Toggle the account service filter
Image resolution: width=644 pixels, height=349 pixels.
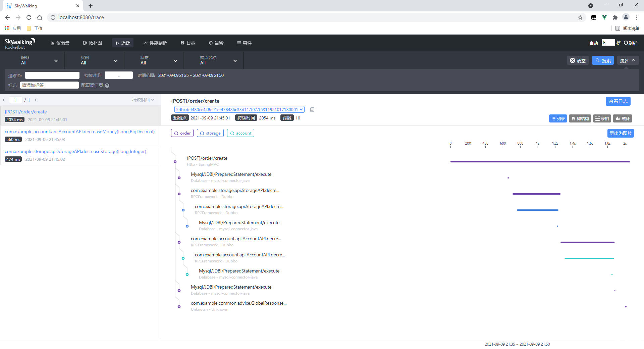pyautogui.click(x=240, y=133)
